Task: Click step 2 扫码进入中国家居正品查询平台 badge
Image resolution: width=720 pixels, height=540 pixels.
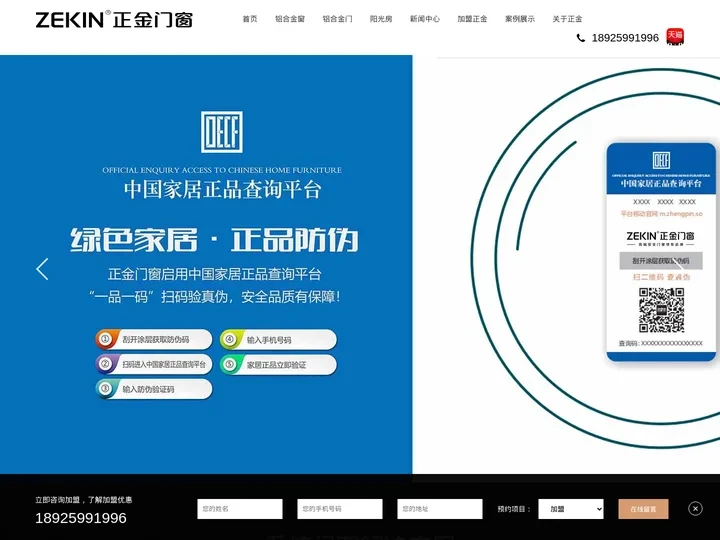Action: click(x=154, y=364)
